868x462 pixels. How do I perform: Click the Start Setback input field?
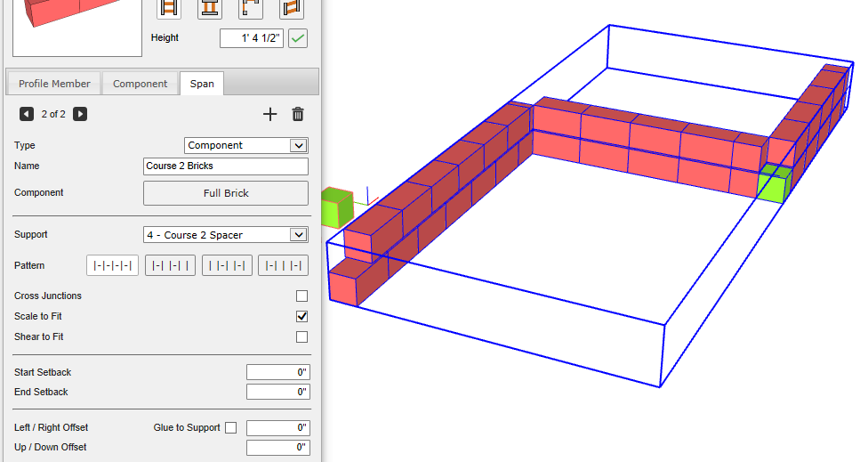click(277, 372)
